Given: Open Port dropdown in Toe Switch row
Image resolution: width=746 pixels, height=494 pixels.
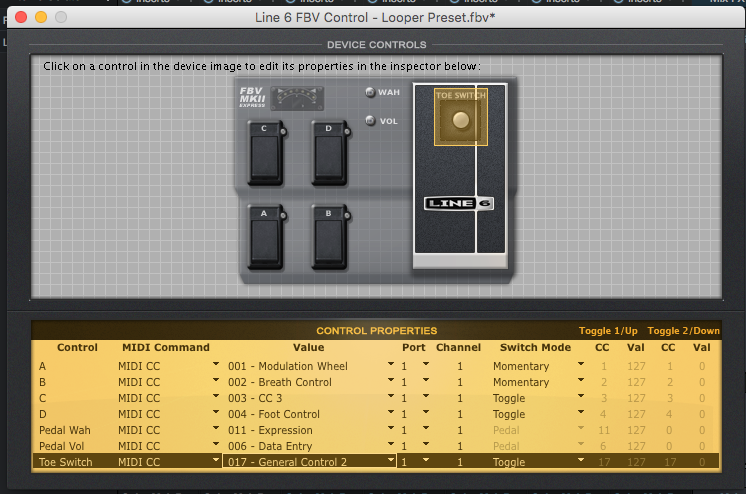Looking at the screenshot, I should (426, 460).
